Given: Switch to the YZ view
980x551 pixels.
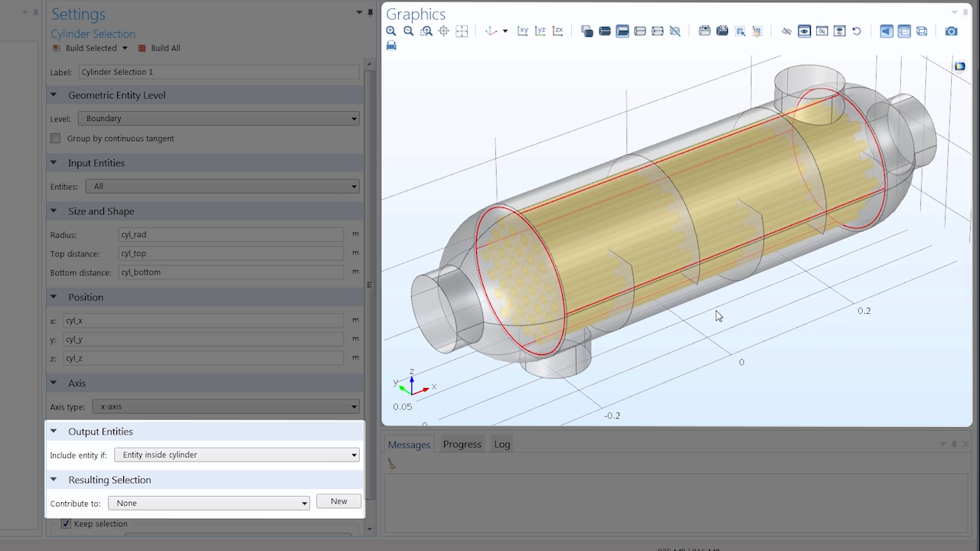Looking at the screenshot, I should [x=541, y=31].
